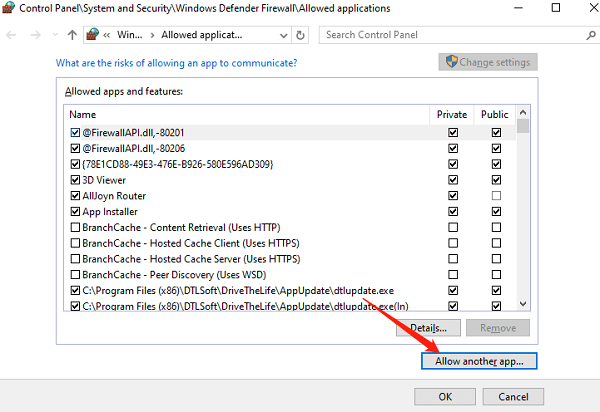Click the Details button
This screenshot has height=412, width=600.
[x=428, y=328]
